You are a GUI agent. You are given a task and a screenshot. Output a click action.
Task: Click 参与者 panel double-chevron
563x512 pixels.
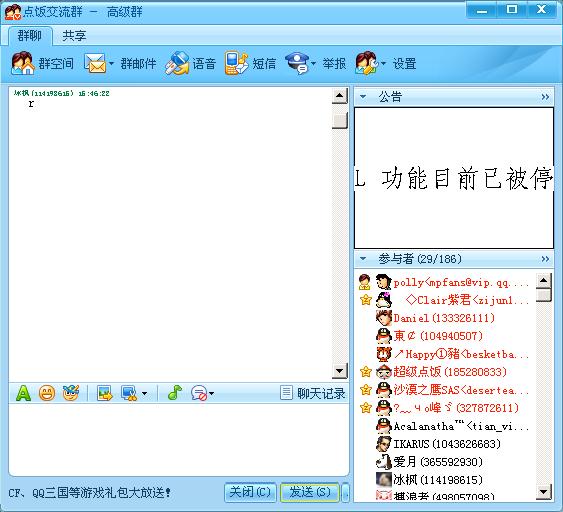(545, 259)
